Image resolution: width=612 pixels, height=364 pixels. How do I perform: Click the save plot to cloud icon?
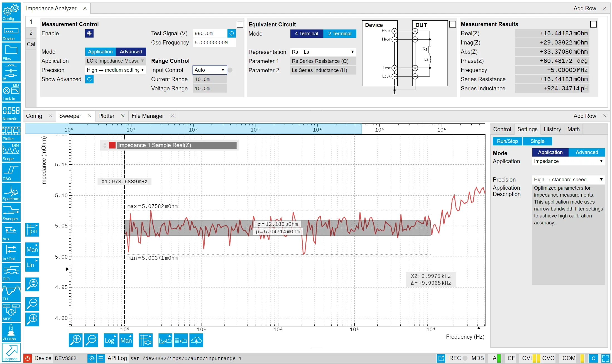[196, 340]
